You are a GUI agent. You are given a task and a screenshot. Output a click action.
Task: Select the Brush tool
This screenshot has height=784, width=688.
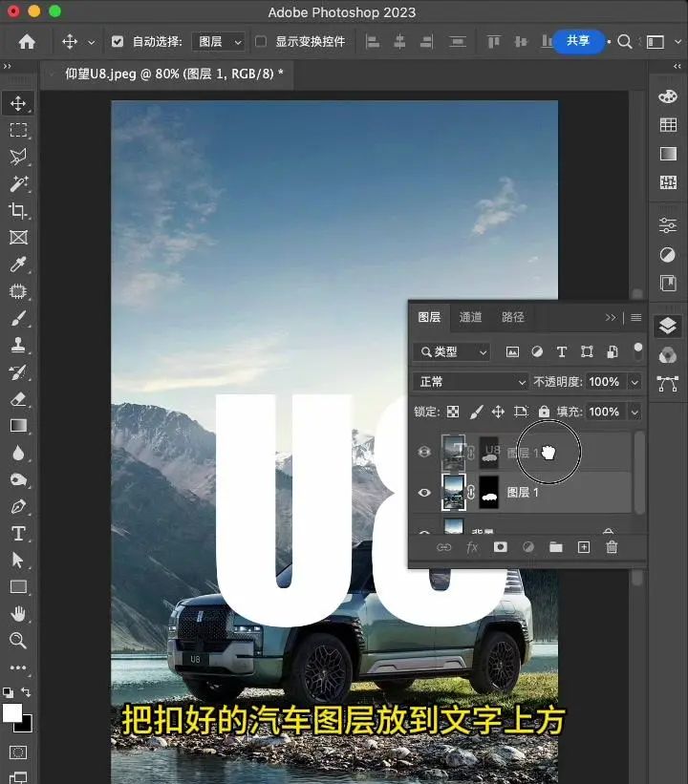point(18,318)
